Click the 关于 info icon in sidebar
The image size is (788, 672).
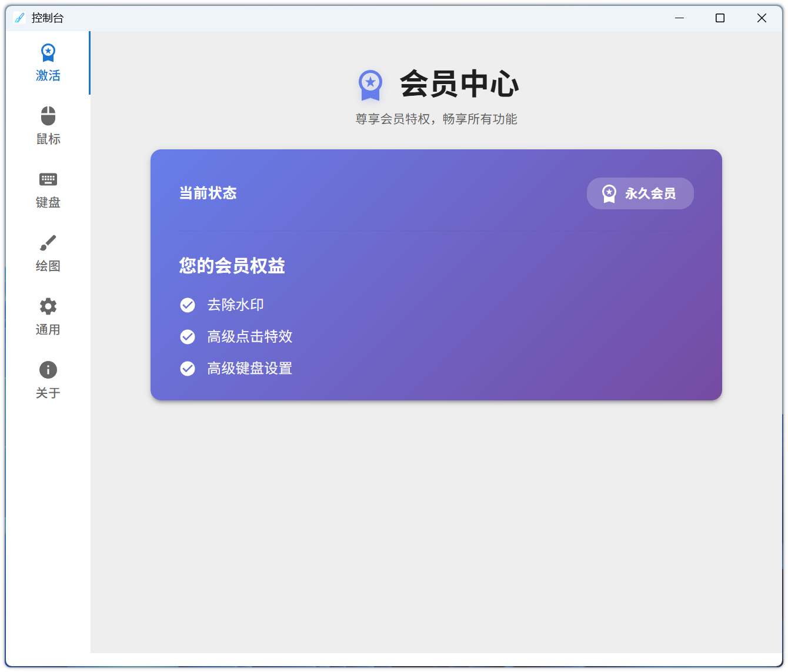click(48, 369)
